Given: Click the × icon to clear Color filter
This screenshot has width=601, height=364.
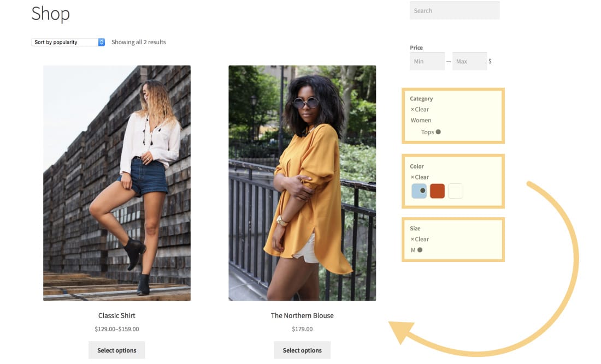Looking at the screenshot, I should pyautogui.click(x=413, y=177).
